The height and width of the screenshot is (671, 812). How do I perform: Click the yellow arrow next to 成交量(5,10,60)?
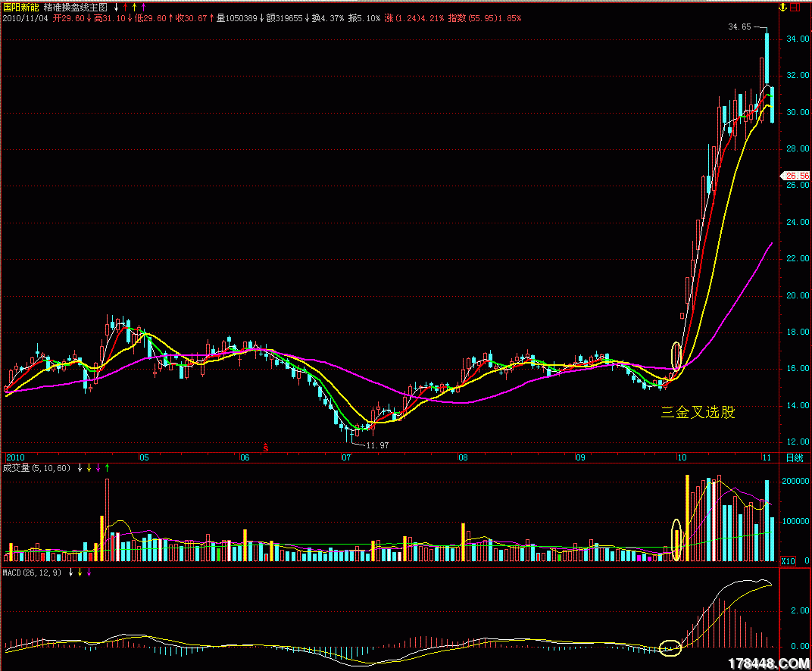click(89, 468)
